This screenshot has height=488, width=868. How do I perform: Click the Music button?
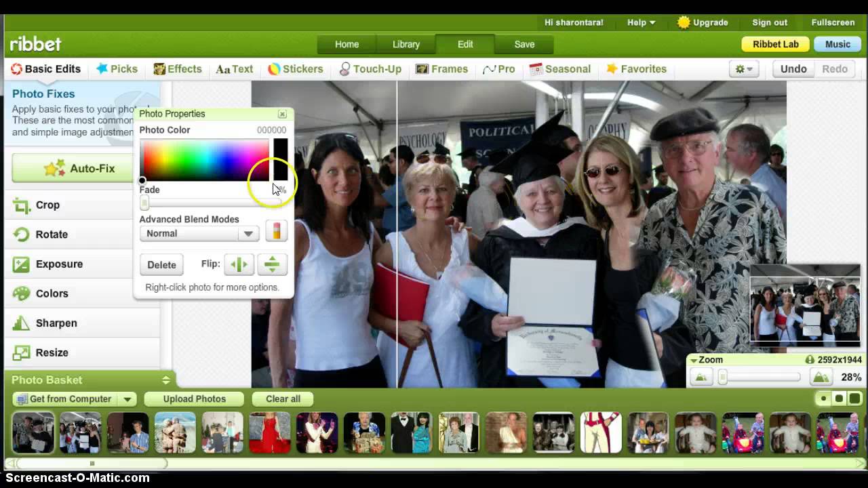(837, 44)
